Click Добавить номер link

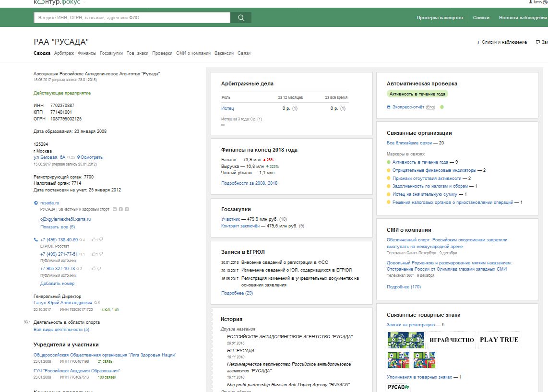tap(57, 284)
